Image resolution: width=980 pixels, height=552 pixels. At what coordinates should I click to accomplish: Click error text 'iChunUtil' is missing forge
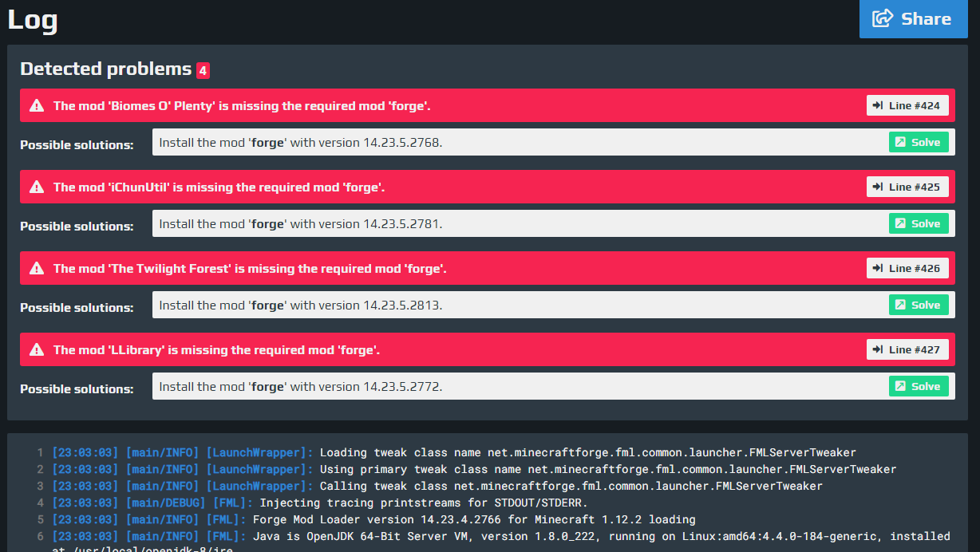pyautogui.click(x=219, y=187)
